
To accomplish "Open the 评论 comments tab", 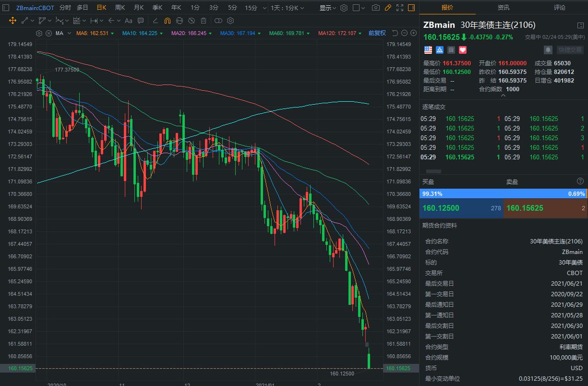I will (559, 7).
